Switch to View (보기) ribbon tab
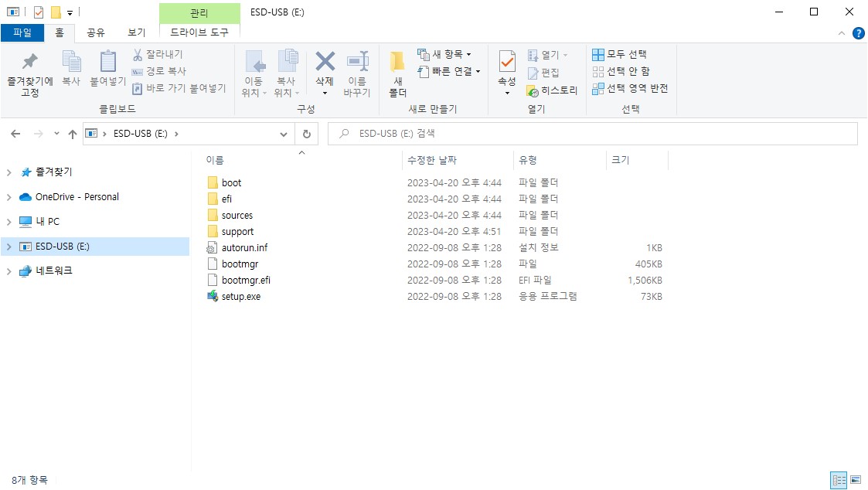 tap(136, 32)
